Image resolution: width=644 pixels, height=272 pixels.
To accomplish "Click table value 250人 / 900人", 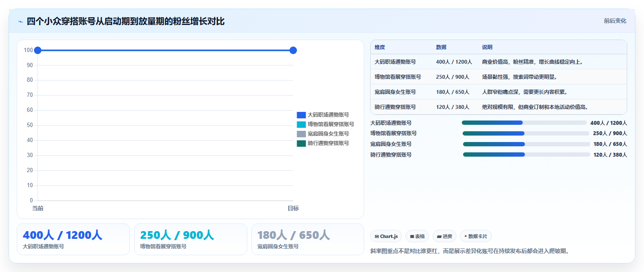I will click(x=453, y=77).
